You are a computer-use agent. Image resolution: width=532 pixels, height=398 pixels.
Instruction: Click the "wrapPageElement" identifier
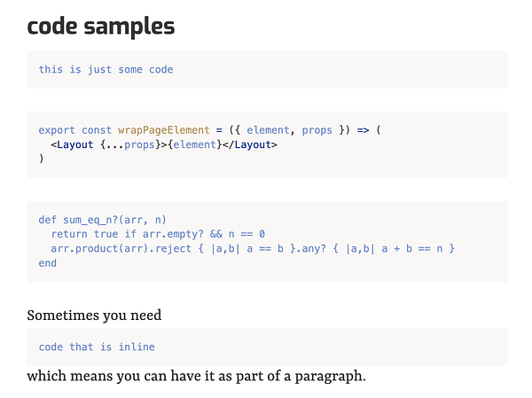click(162, 129)
